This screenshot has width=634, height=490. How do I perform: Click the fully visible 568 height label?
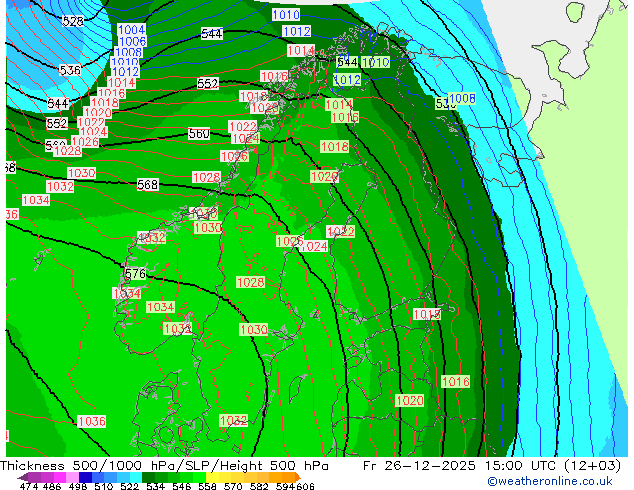click(148, 185)
